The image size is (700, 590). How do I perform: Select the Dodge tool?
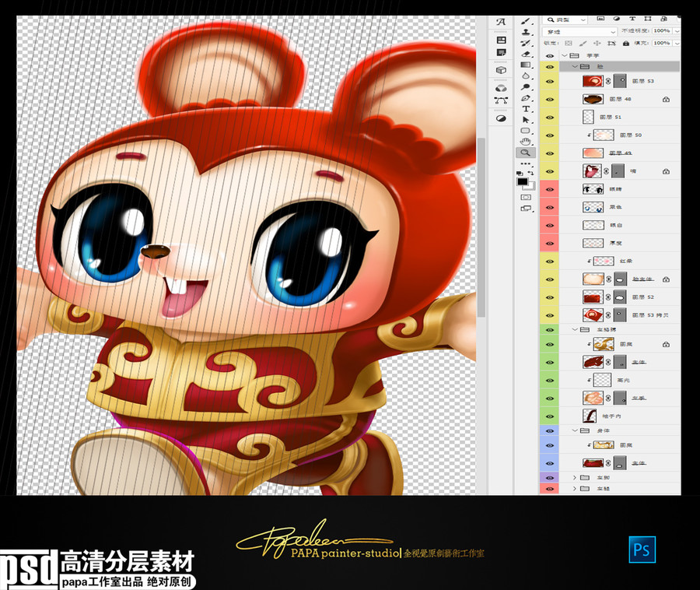coord(526,87)
